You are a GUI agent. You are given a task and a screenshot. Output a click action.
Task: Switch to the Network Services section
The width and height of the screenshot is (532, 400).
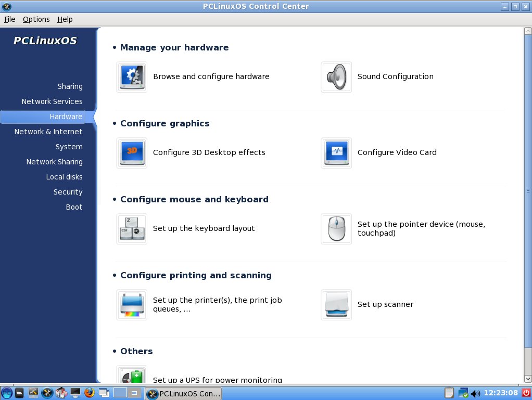pos(52,101)
